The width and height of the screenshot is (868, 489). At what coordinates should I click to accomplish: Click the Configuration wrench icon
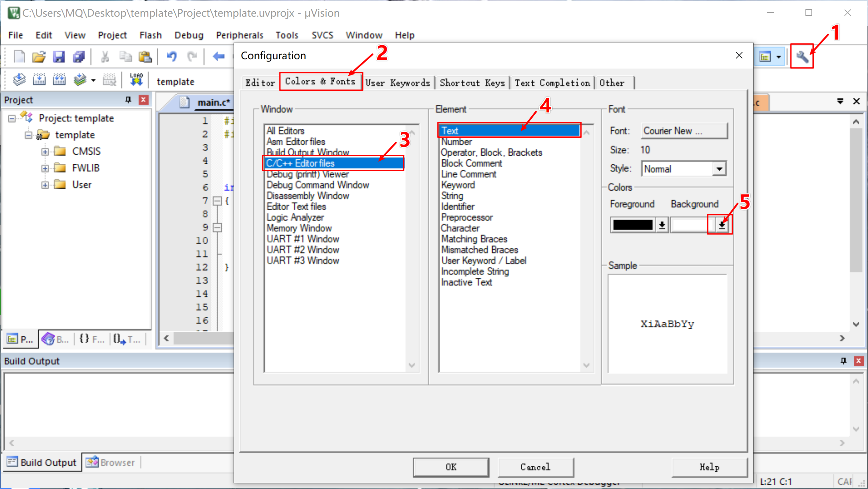pyautogui.click(x=802, y=57)
